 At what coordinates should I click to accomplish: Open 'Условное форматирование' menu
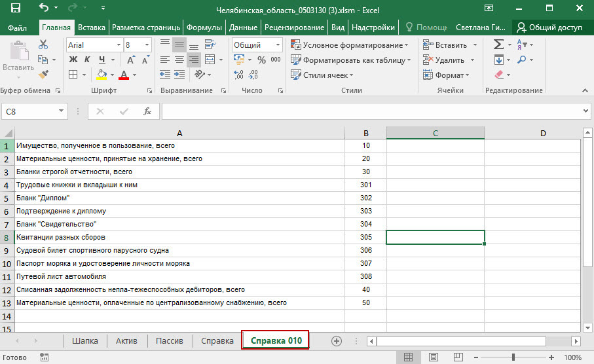(349, 45)
